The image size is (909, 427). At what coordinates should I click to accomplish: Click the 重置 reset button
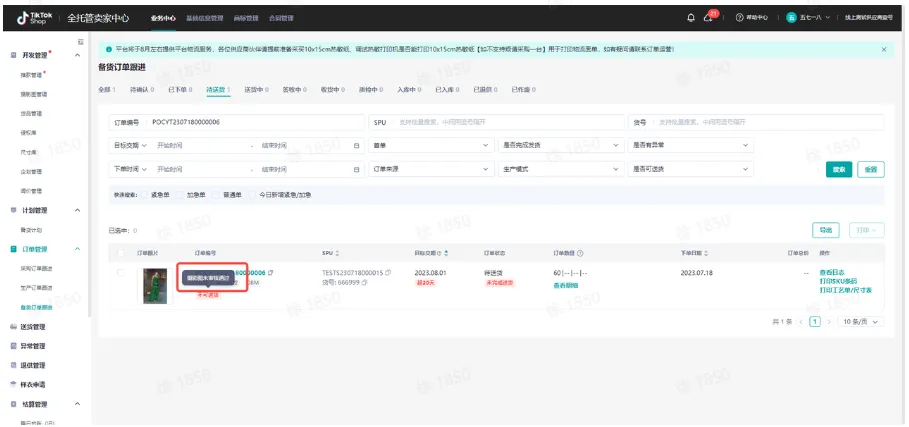click(871, 169)
